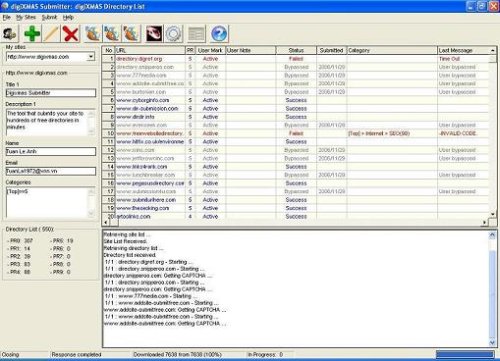The height and width of the screenshot is (361, 500).
Task: Sort by the User Mark column header
Action: (x=210, y=50)
